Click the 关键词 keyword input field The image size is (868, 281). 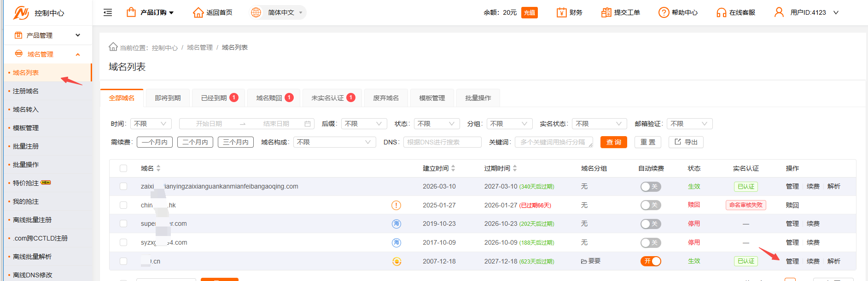point(553,142)
